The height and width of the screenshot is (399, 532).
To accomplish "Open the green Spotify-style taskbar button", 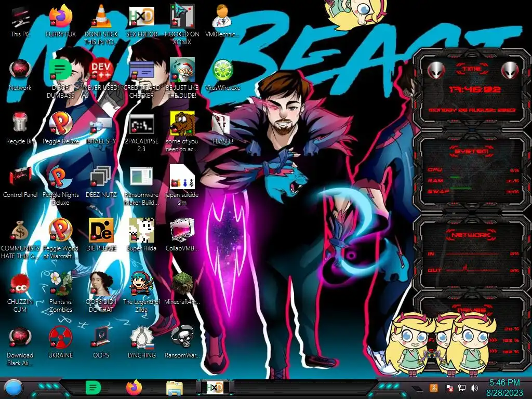I will point(93,388).
